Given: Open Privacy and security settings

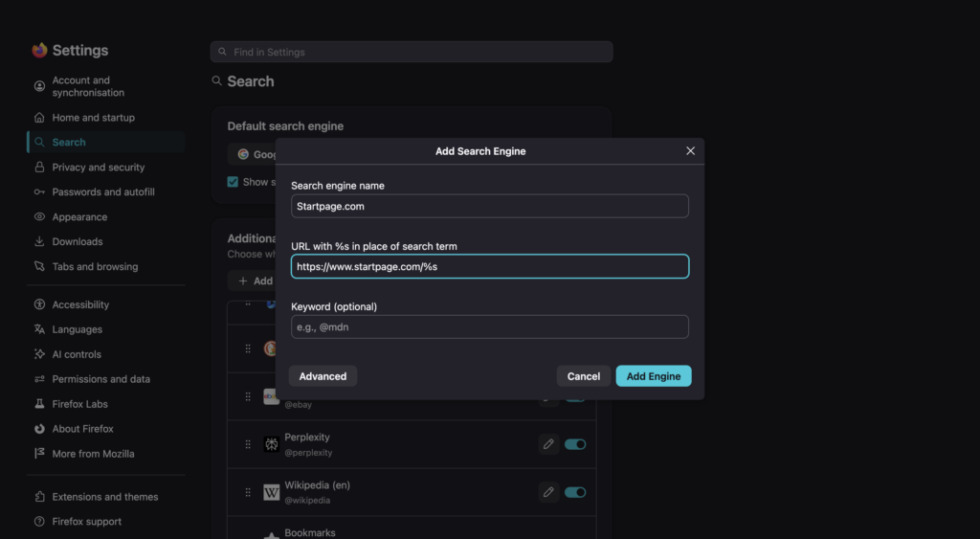Looking at the screenshot, I should coord(105,167).
